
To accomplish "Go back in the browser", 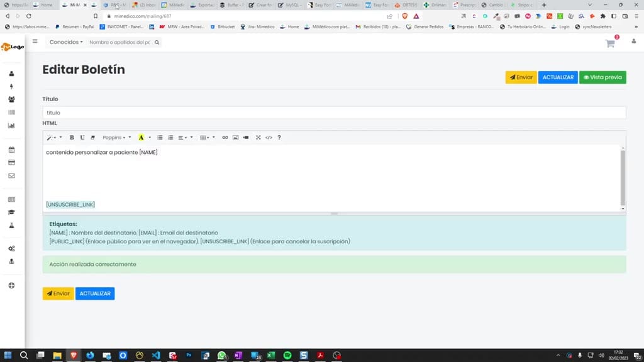I will [x=8, y=16].
